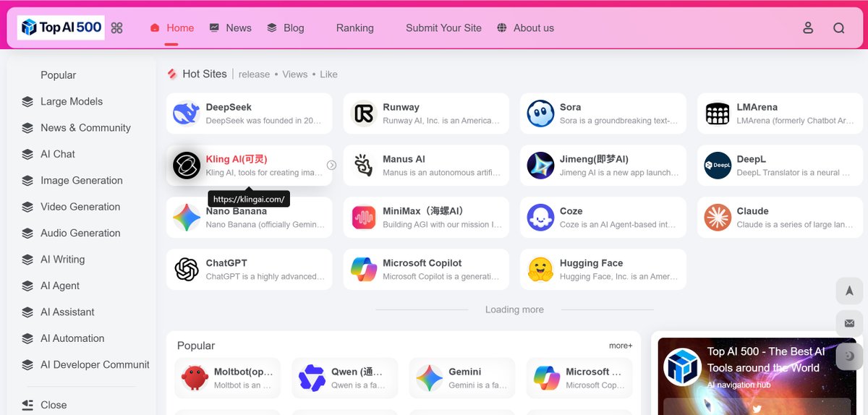Click the Kling AI(可灵) title text
The height and width of the screenshot is (415, 868).
[x=237, y=159]
